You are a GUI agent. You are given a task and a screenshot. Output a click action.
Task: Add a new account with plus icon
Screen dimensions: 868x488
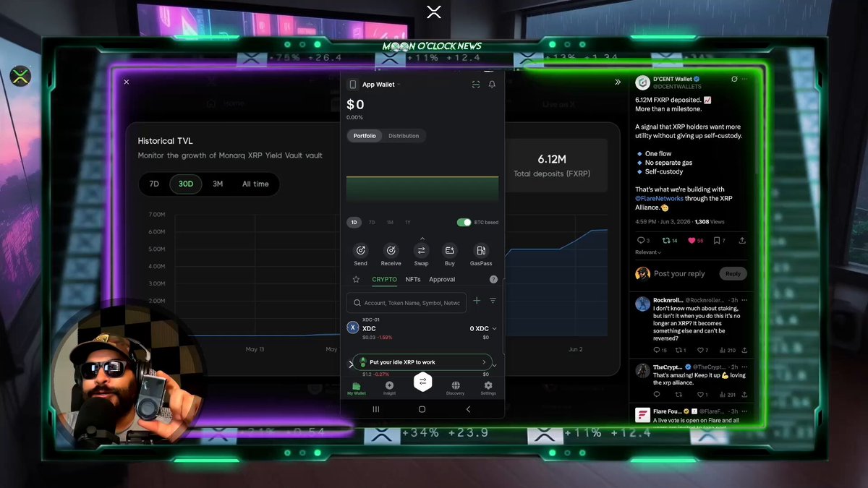pyautogui.click(x=477, y=301)
